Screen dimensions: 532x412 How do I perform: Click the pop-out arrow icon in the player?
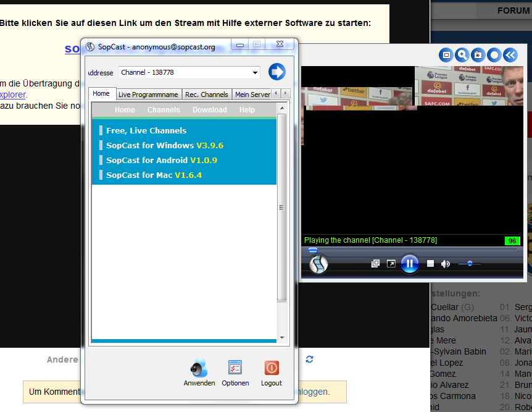coord(391,264)
